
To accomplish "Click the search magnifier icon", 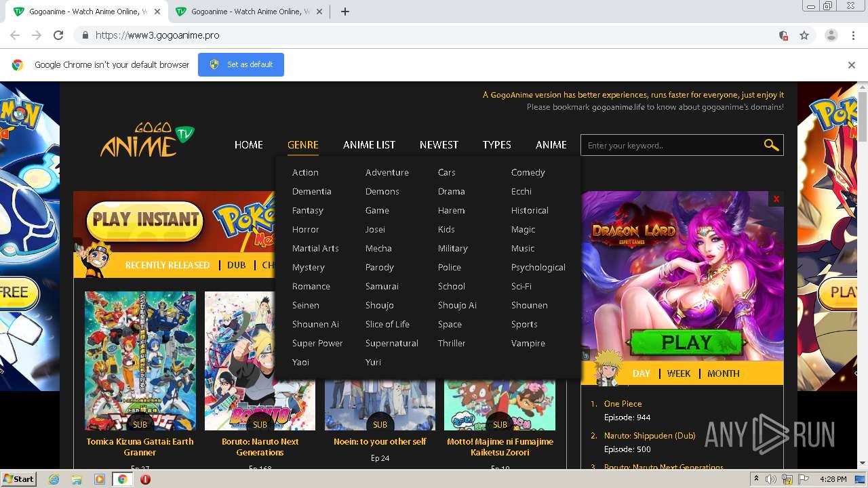I will 771,145.
